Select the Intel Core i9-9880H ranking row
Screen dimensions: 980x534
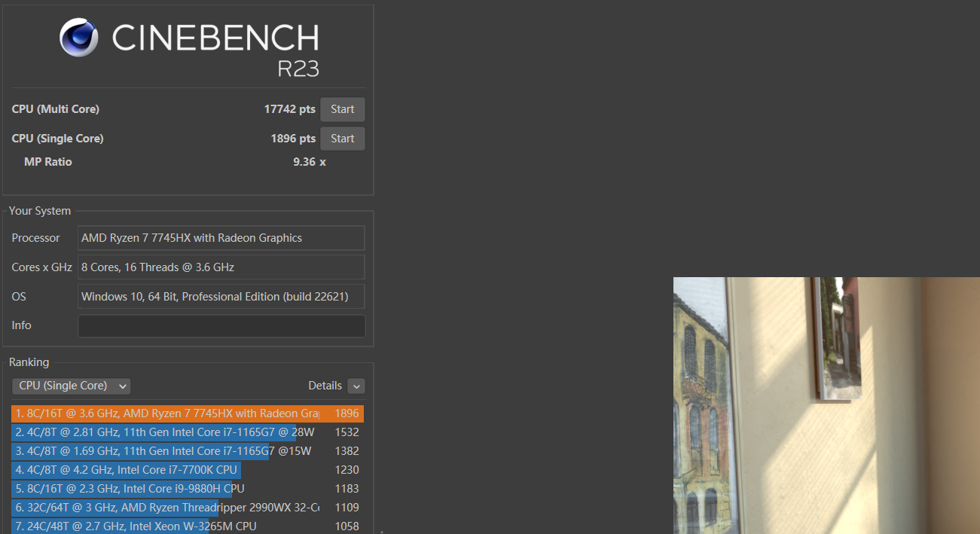tap(188, 489)
